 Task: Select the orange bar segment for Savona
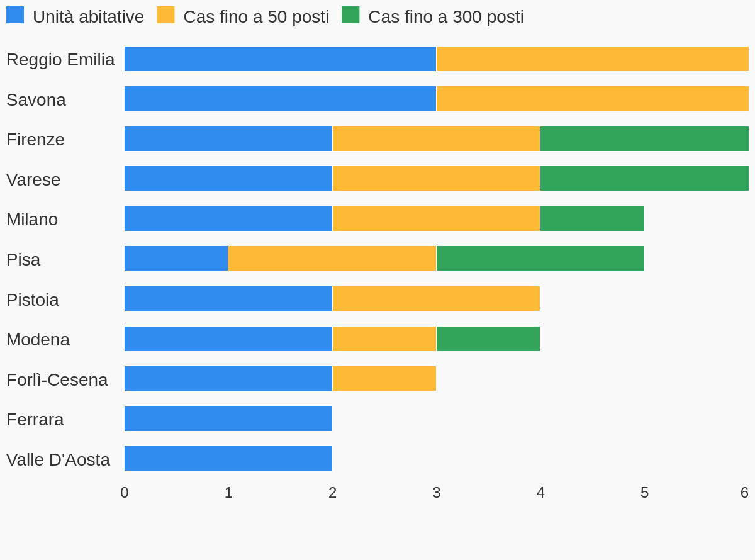coord(593,99)
